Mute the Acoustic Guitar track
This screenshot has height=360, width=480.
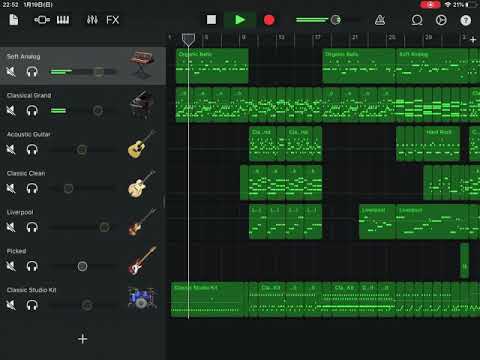click(x=11, y=149)
